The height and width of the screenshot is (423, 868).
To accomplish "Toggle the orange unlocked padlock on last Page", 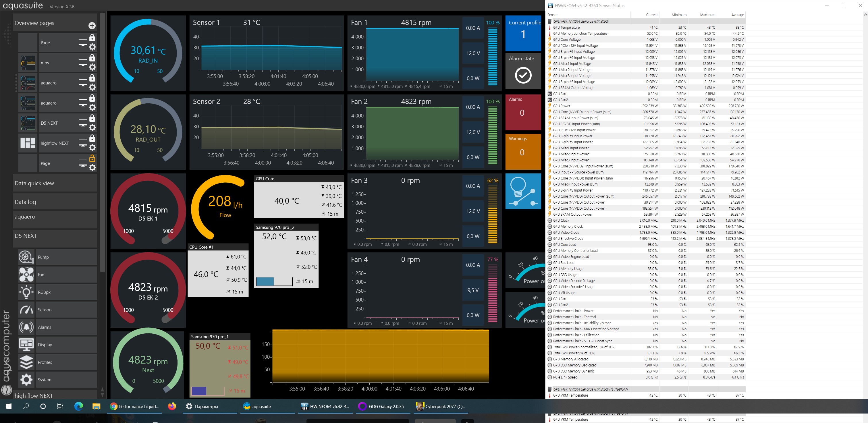I will click(x=92, y=158).
